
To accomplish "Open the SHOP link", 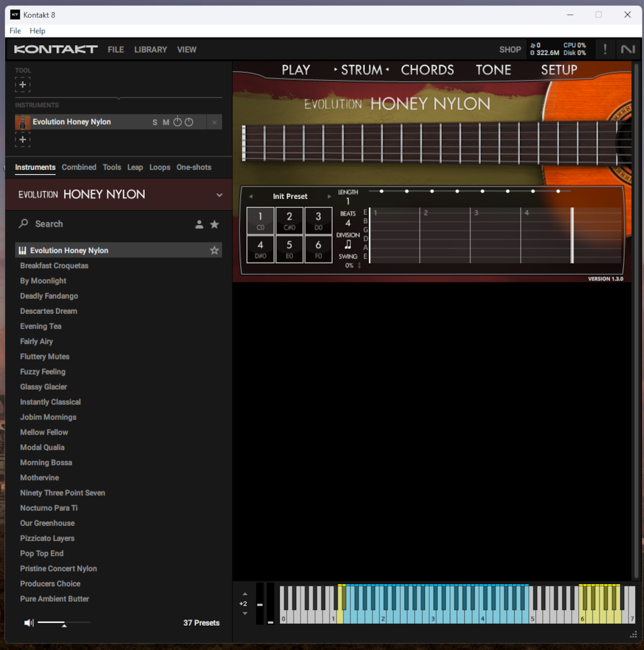I will click(510, 49).
